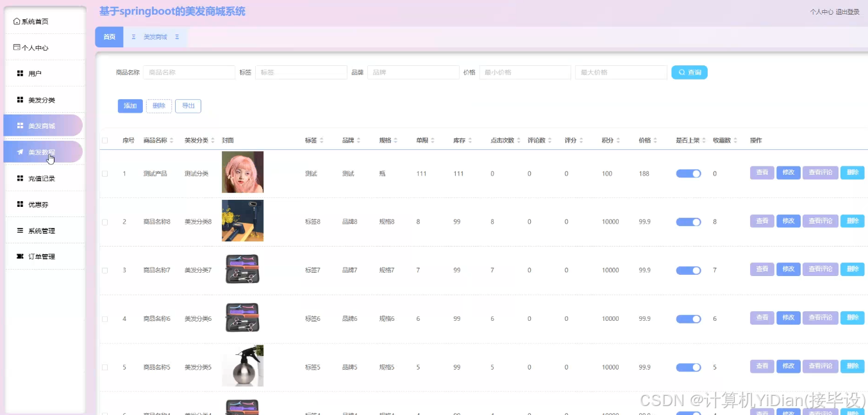Viewport: 868px width, 415px height.
Task: Switch to the 美发商城 tab
Action: tap(155, 37)
